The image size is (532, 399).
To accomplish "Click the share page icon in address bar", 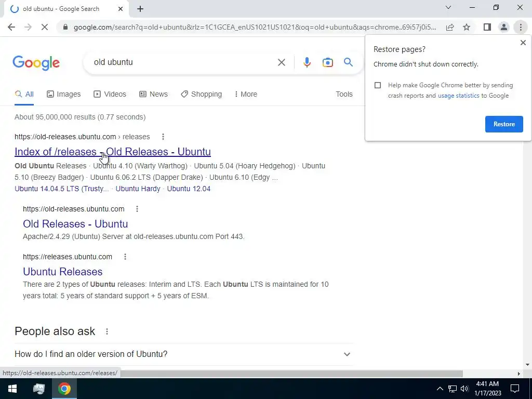I will [450, 27].
